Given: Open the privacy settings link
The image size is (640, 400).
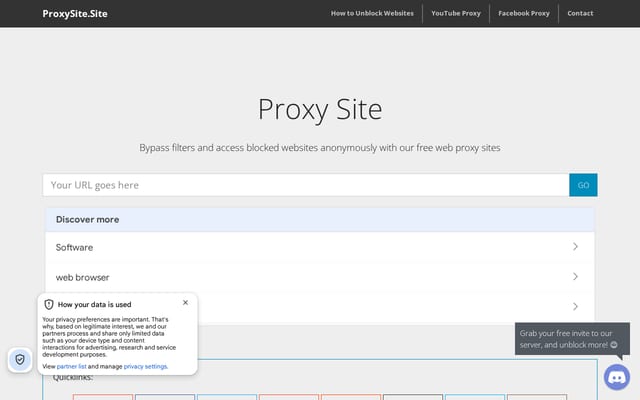Looking at the screenshot, I should [145, 367].
